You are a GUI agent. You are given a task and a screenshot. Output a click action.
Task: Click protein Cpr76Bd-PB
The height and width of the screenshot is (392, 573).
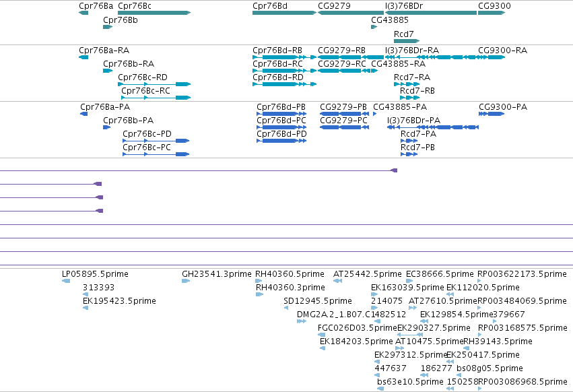coord(281,114)
